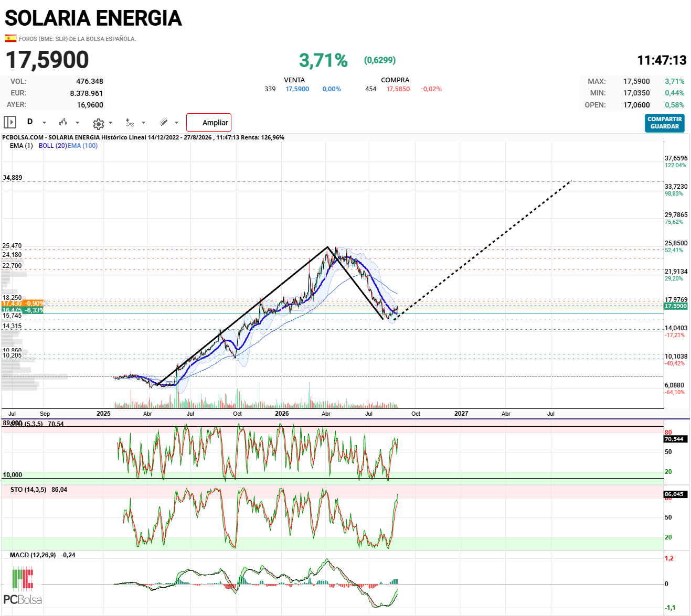Screen dimensions: 691x616
Task: Click the 22,700 price level label
Action: tap(12, 266)
